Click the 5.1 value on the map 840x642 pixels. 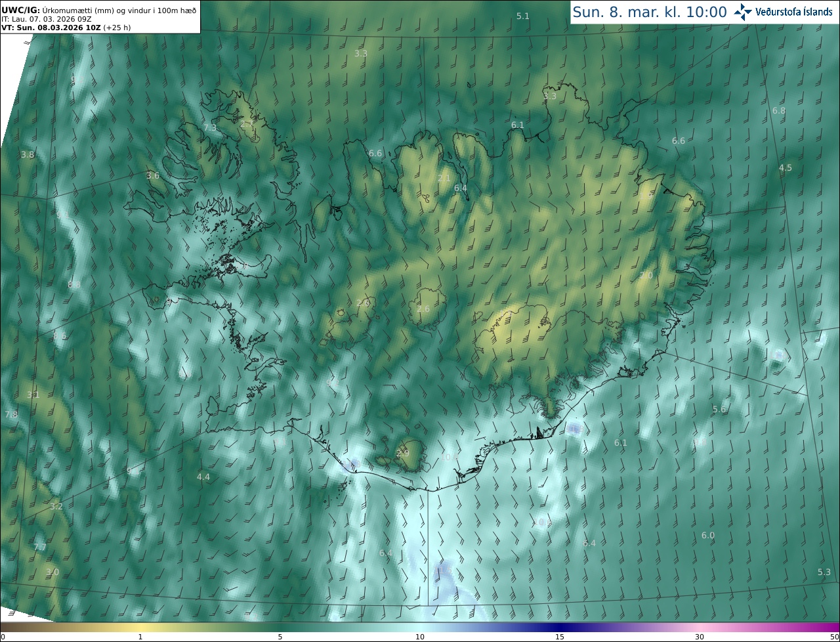click(522, 16)
